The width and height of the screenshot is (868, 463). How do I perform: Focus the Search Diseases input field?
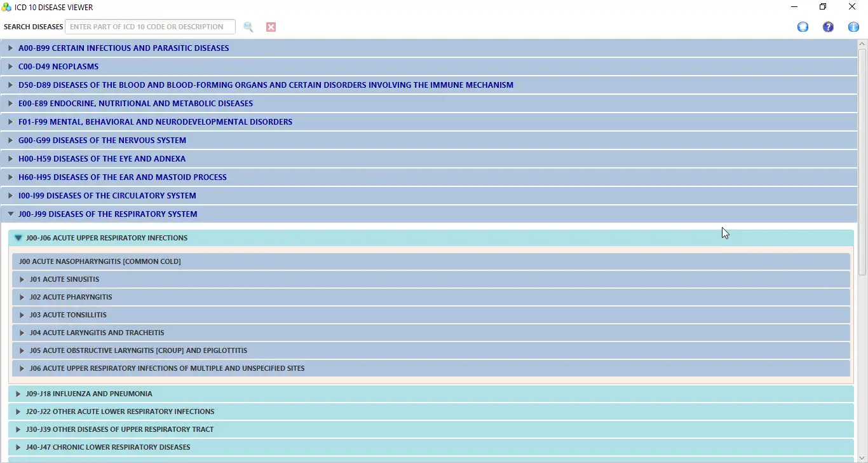pyautogui.click(x=150, y=27)
